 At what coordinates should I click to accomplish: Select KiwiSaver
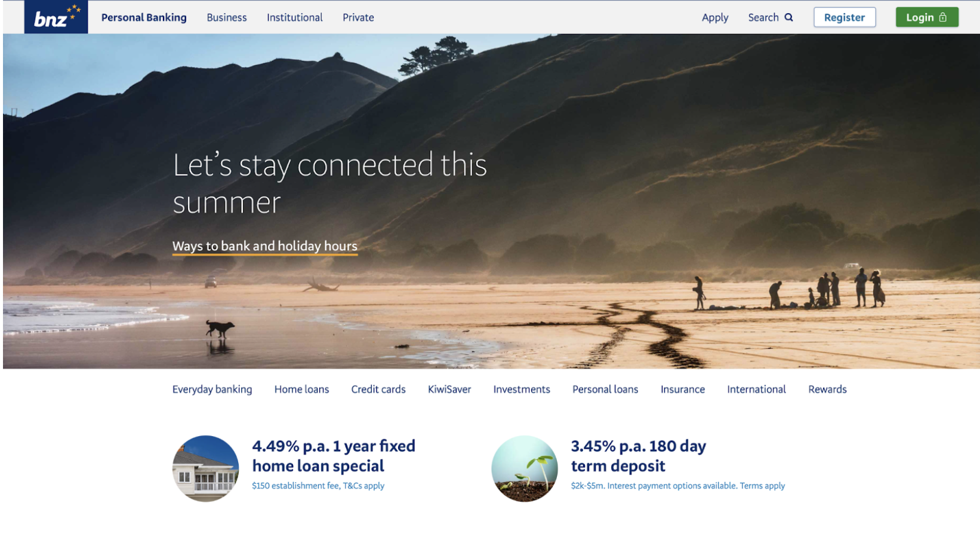tap(449, 389)
